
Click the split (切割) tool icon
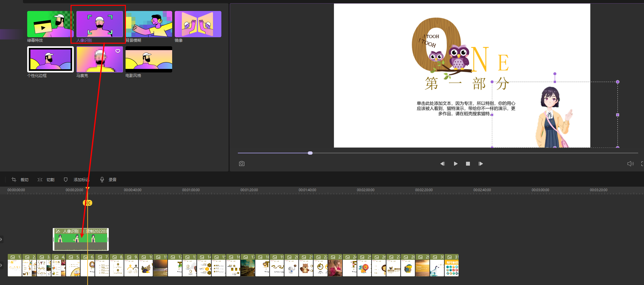[x=40, y=180]
